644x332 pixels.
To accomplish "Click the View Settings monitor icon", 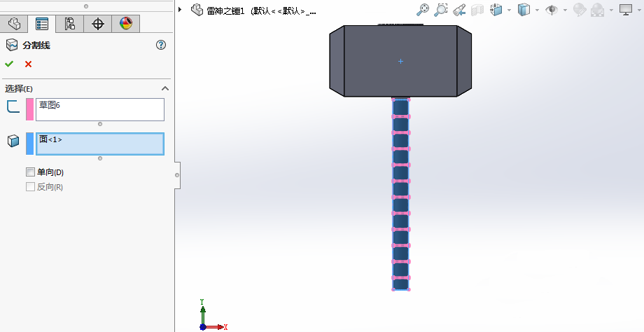I will click(x=626, y=9).
